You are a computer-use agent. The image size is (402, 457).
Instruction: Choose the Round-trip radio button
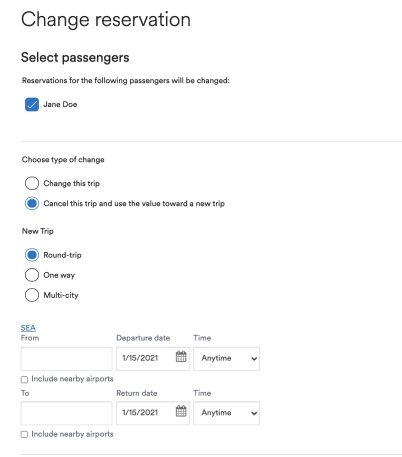click(x=32, y=255)
